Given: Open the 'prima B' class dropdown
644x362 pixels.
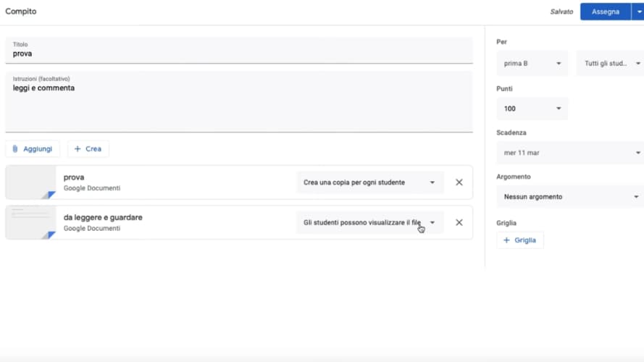Looking at the screenshot, I should click(x=532, y=64).
